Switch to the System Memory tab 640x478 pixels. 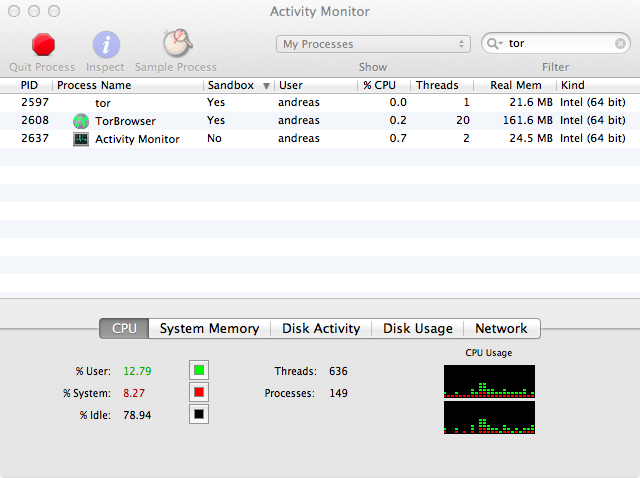click(209, 328)
